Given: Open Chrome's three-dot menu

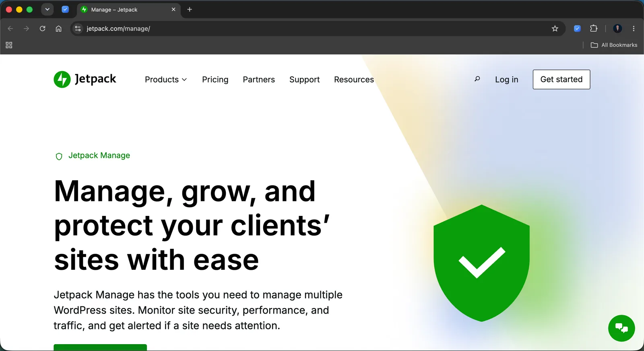Looking at the screenshot, I should (x=634, y=29).
